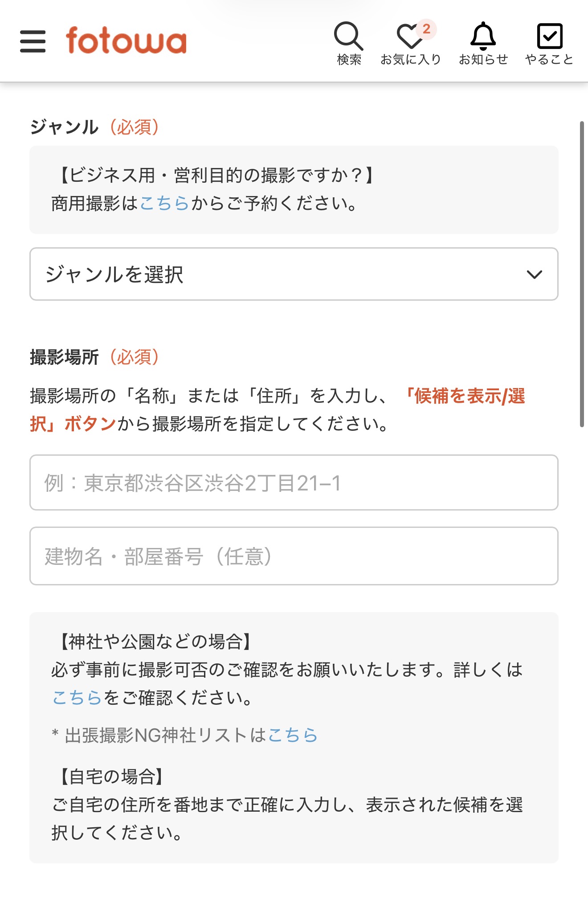Select the 必須 required label beside ジャンル
This screenshot has width=588, height=899.
(x=135, y=127)
